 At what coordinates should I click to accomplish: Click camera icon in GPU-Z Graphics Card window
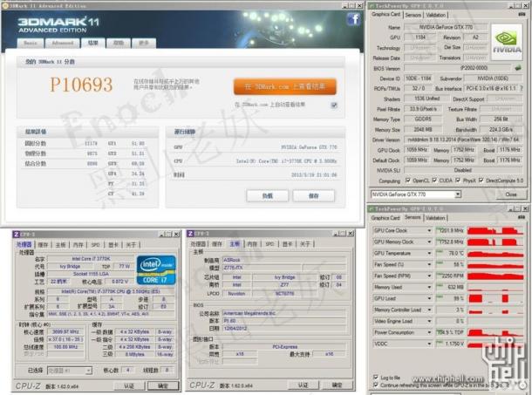click(x=522, y=14)
